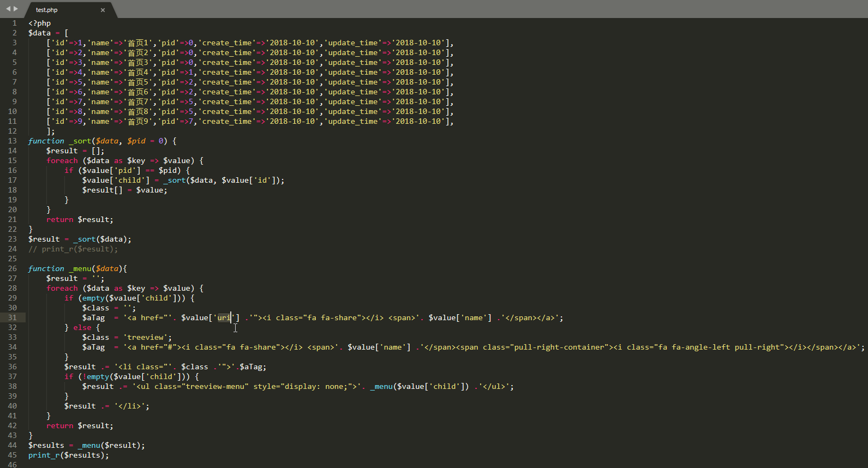Click the return keyword on line 42
The image size is (868, 468).
[x=59, y=425]
